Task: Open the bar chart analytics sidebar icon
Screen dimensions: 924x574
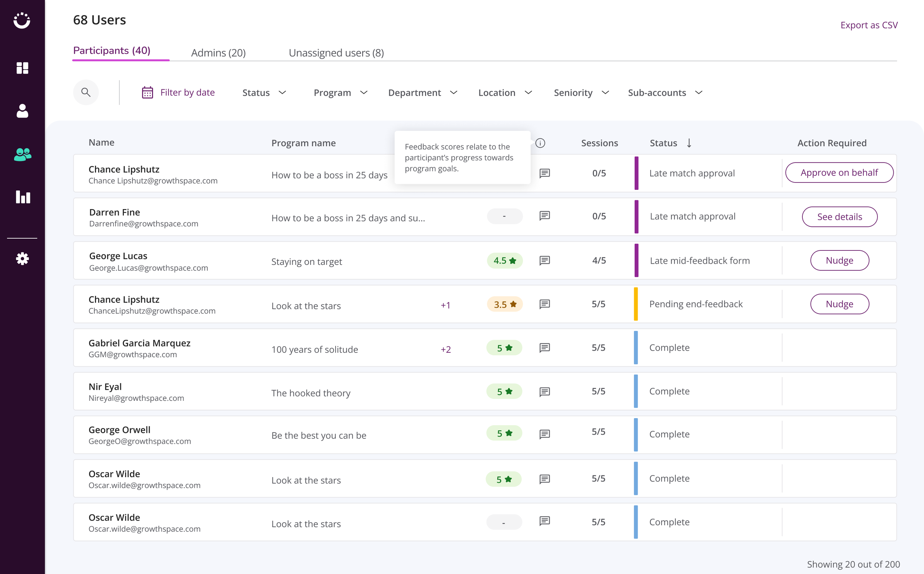Action: click(x=23, y=197)
